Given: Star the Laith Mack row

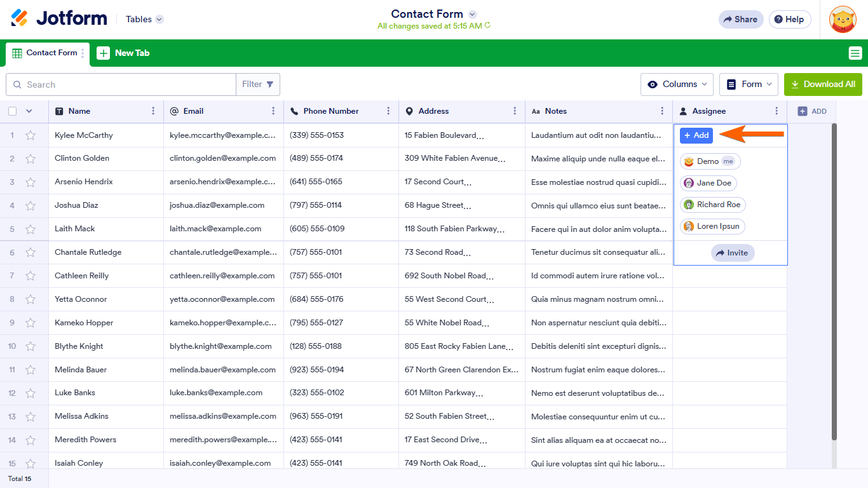Looking at the screenshot, I should [31, 229].
